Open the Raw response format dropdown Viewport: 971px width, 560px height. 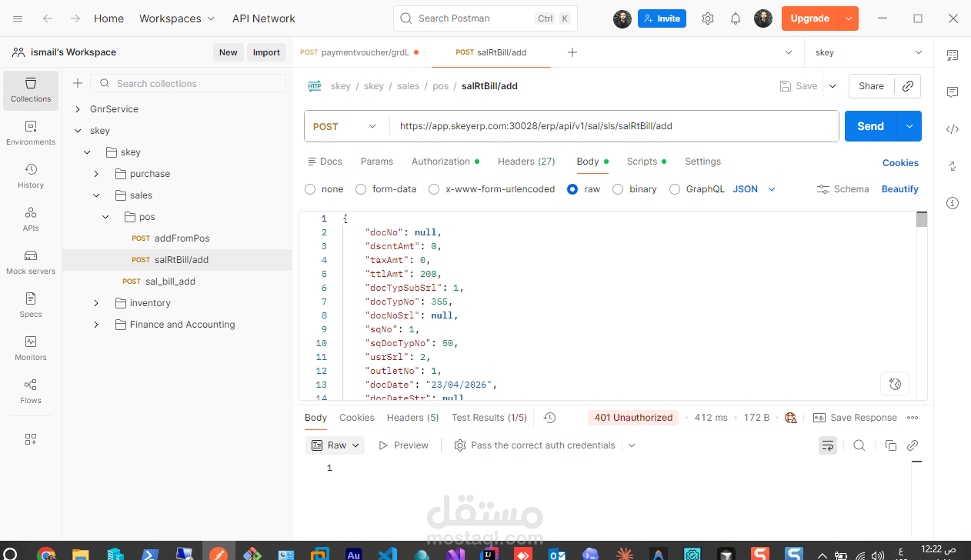336,445
